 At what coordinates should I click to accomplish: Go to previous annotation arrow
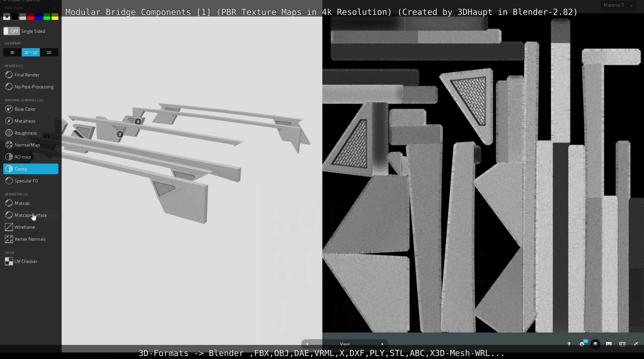point(307,344)
